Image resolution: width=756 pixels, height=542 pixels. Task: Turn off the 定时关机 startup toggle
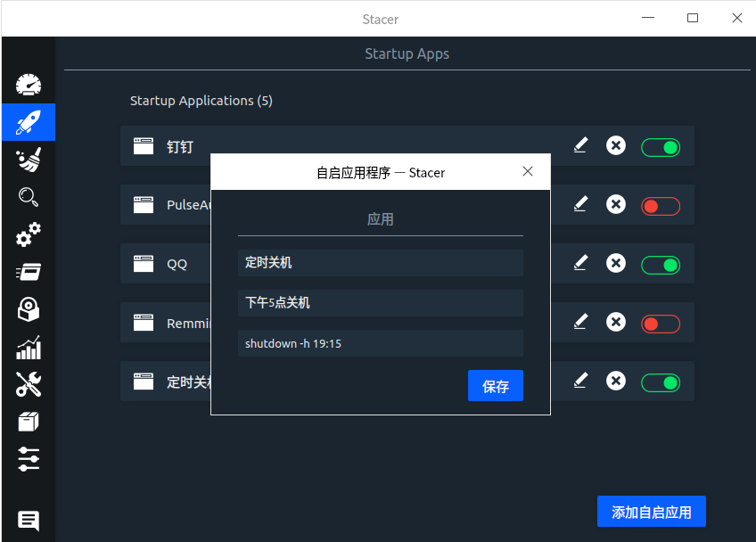point(661,382)
